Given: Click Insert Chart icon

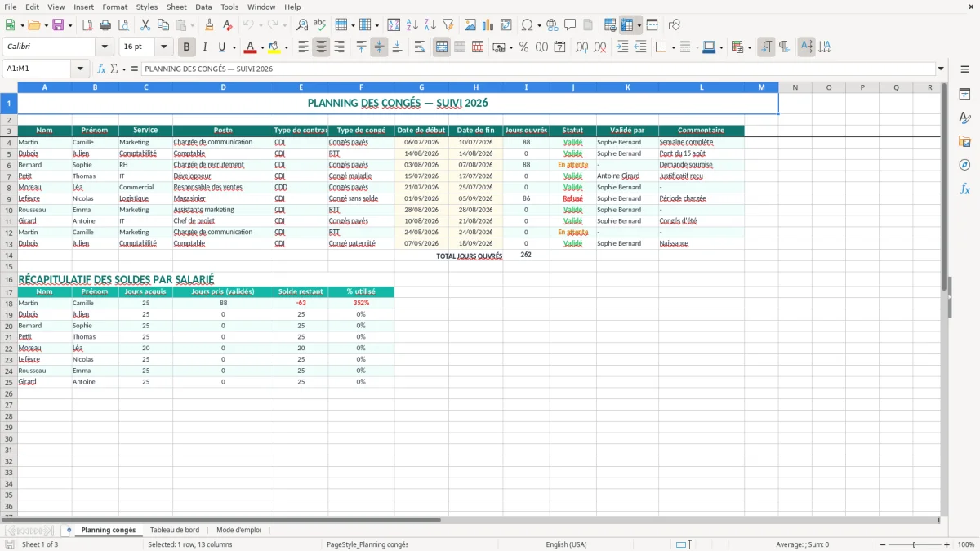Looking at the screenshot, I should pos(488,25).
